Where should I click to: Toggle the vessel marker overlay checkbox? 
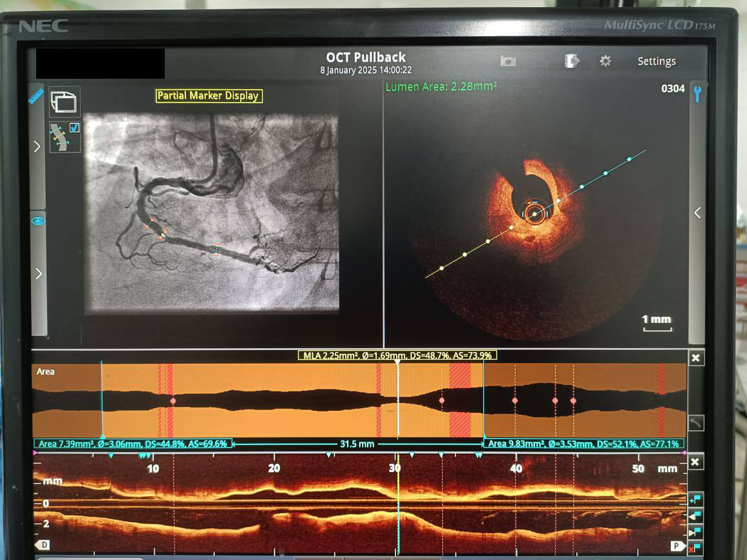[x=74, y=128]
